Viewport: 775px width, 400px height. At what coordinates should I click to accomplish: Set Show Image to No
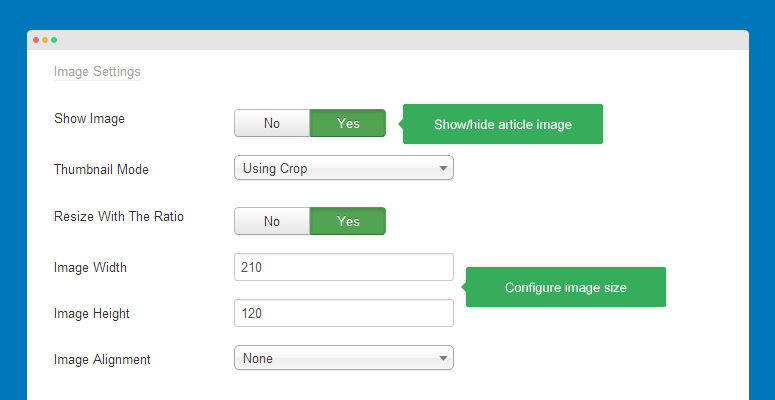(x=272, y=123)
